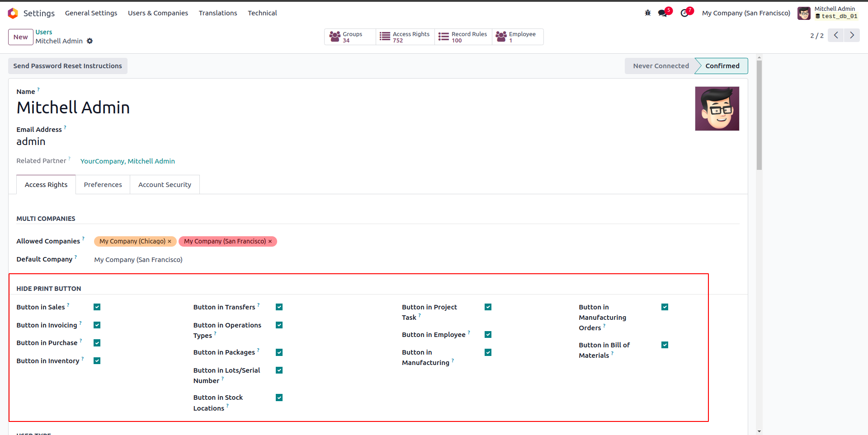Show help tooltip for Button in Packages
Screen dimensions: 868x435
258,350
